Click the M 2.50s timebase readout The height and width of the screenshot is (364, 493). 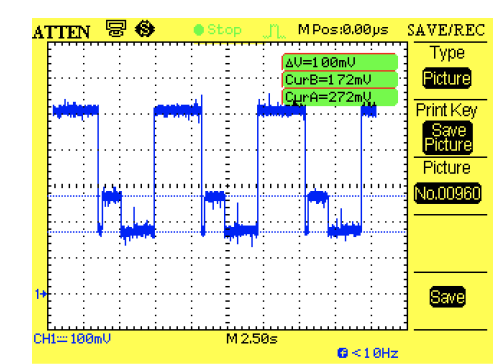tap(252, 339)
